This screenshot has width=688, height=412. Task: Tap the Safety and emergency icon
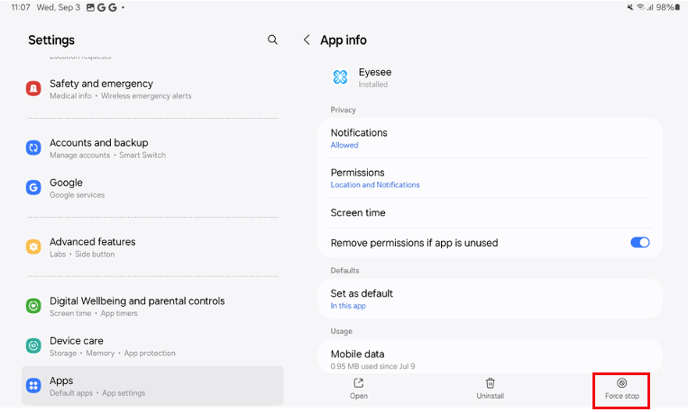coord(33,89)
